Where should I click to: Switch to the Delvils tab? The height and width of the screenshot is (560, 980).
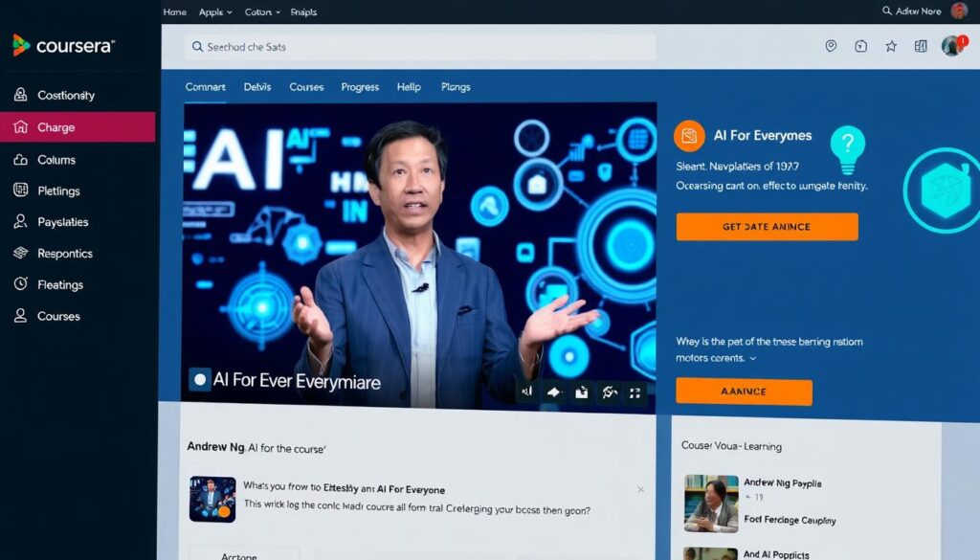click(257, 87)
